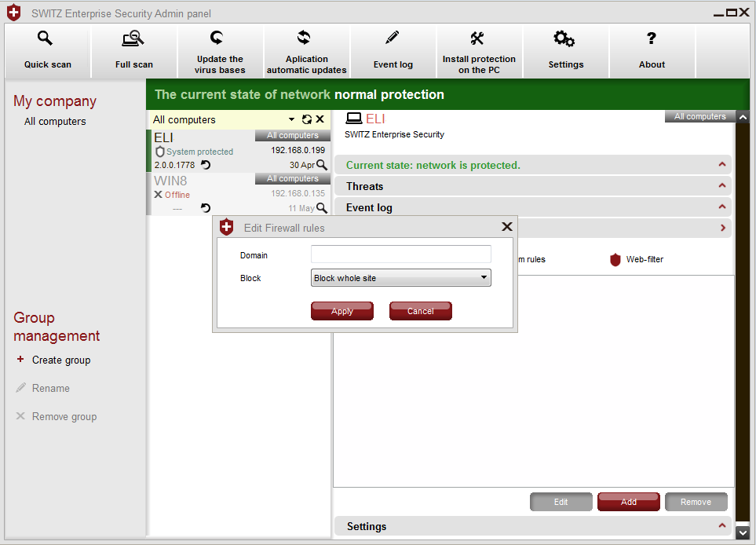Click the magnifier icon on ELI computer
This screenshot has height=545, width=756.
(322, 165)
